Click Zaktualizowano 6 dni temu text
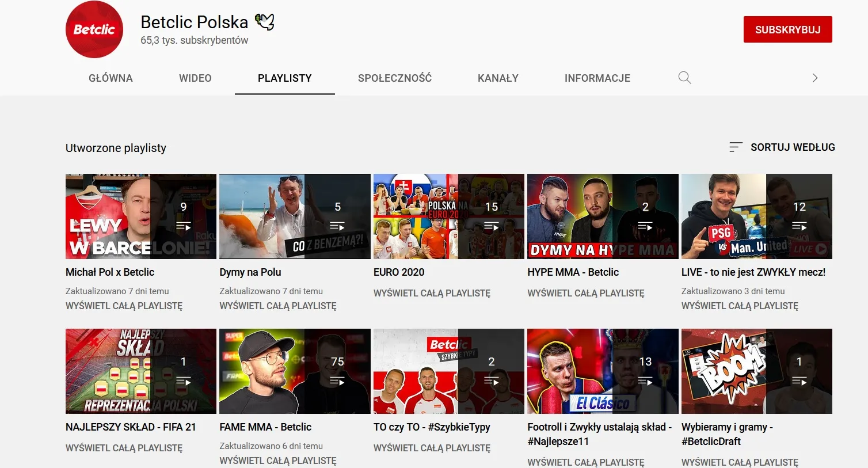Viewport: 868px width, 468px height. (x=271, y=446)
